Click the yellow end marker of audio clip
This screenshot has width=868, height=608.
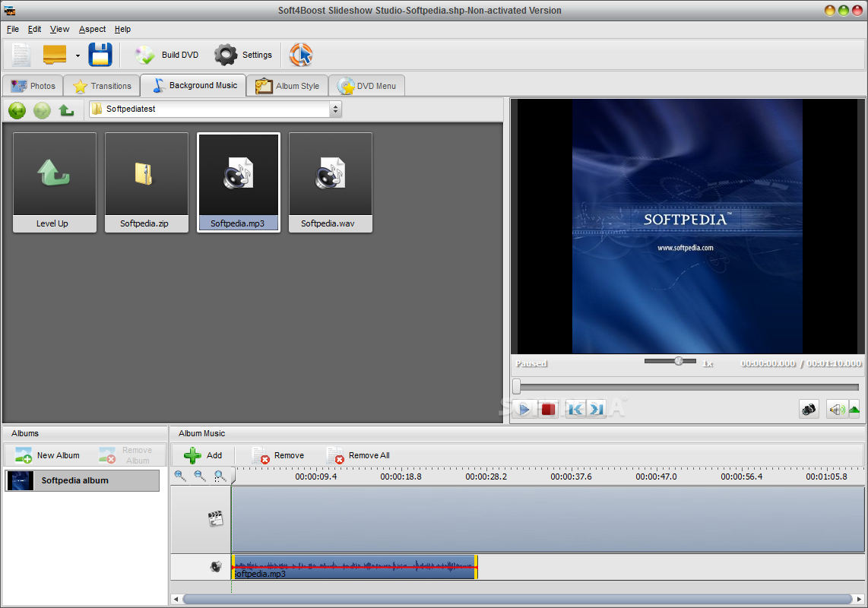click(x=476, y=567)
